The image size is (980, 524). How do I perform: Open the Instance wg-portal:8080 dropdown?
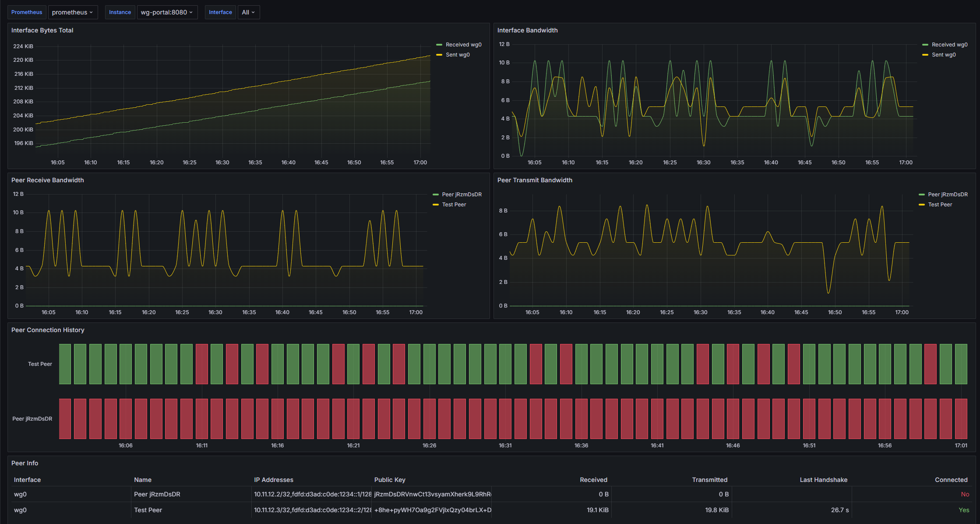click(167, 12)
